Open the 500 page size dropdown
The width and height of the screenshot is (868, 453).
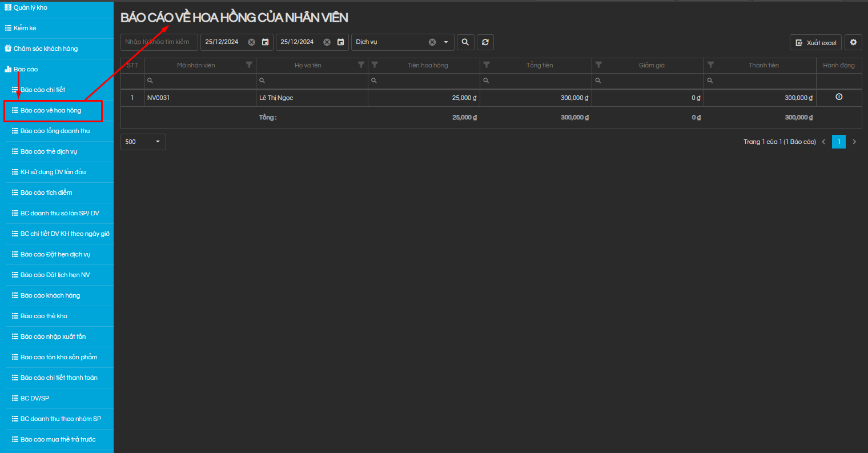coord(143,142)
